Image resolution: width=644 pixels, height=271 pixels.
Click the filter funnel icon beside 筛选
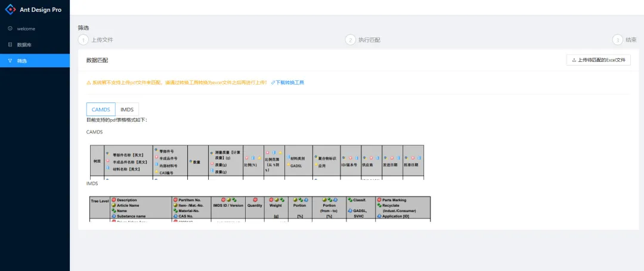click(x=10, y=61)
